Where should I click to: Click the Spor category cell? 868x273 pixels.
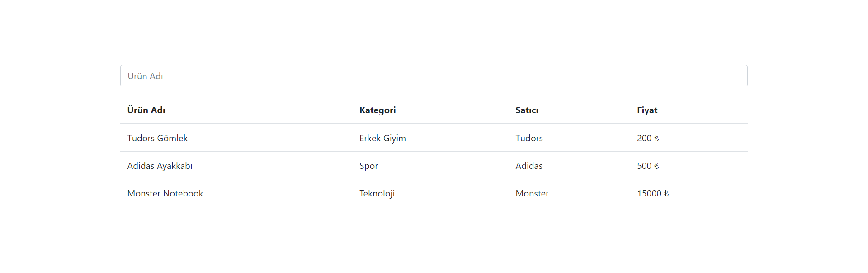[368, 166]
